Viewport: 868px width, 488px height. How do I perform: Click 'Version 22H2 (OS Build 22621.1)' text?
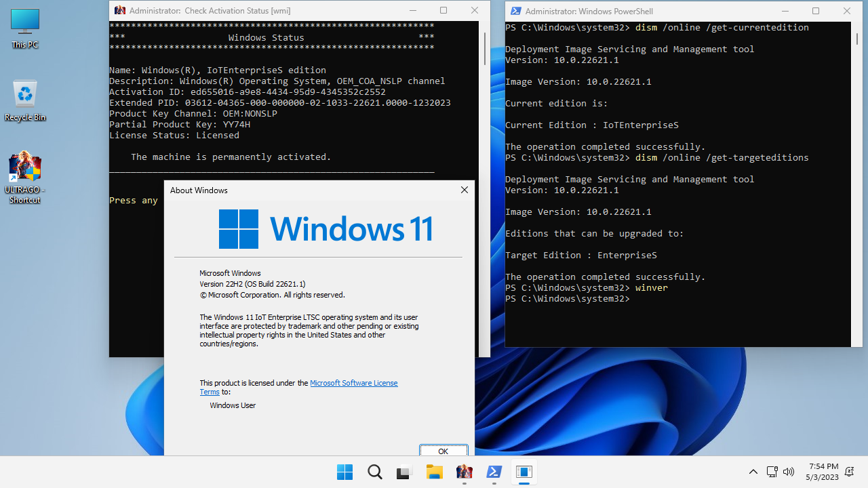pos(252,284)
